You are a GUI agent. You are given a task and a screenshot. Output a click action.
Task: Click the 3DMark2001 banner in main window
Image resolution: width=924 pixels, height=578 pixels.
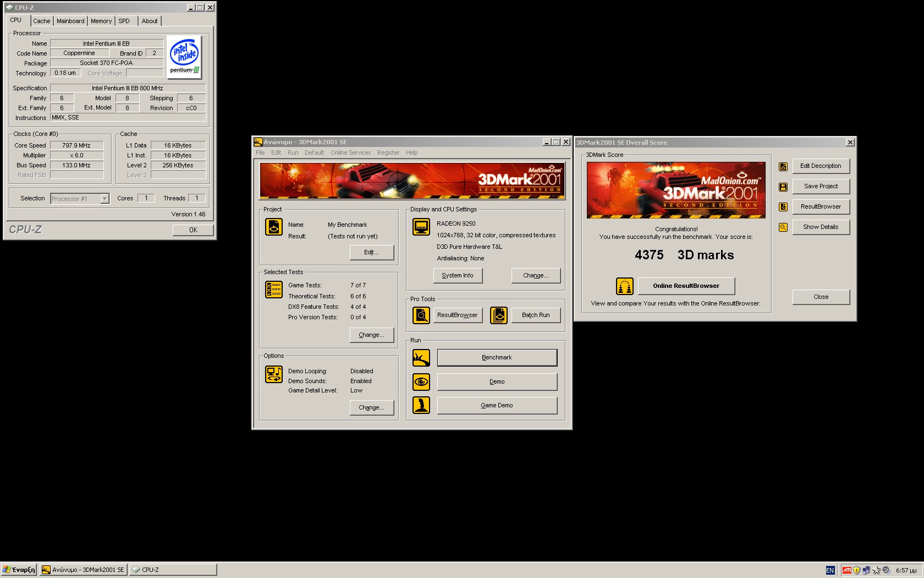click(x=412, y=181)
